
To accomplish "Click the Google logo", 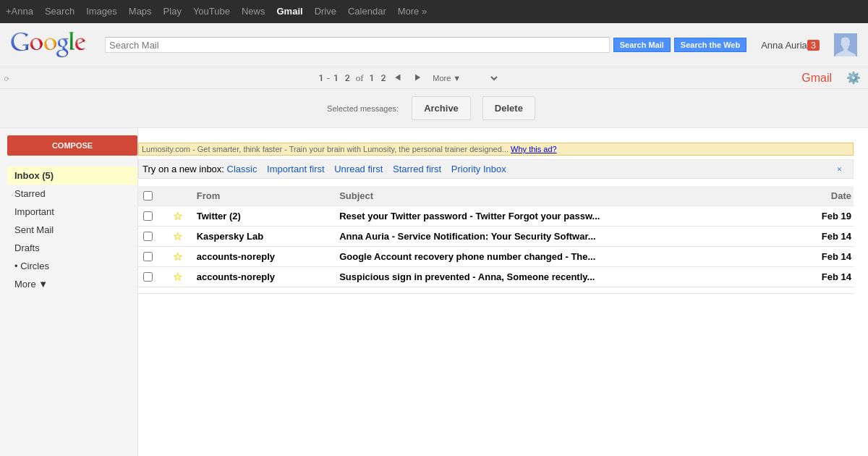I will click(x=48, y=43).
